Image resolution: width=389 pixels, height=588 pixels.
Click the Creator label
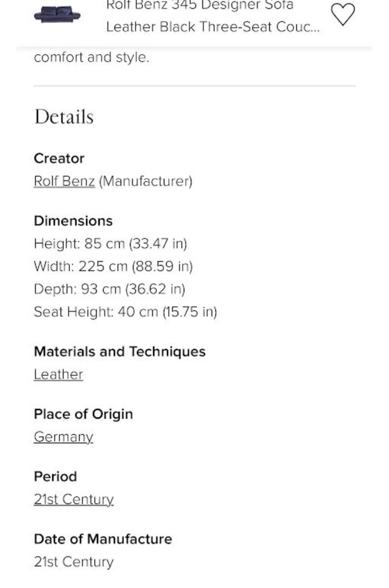pos(59,158)
